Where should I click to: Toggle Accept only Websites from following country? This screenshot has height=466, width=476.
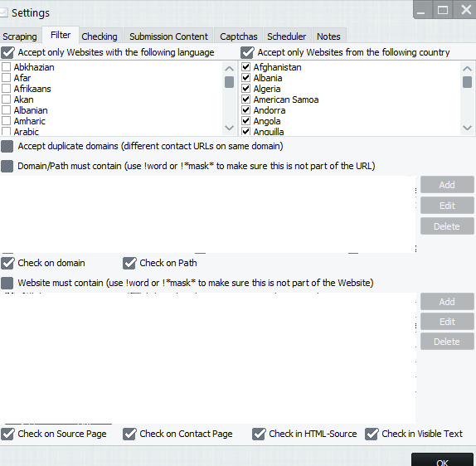click(247, 52)
